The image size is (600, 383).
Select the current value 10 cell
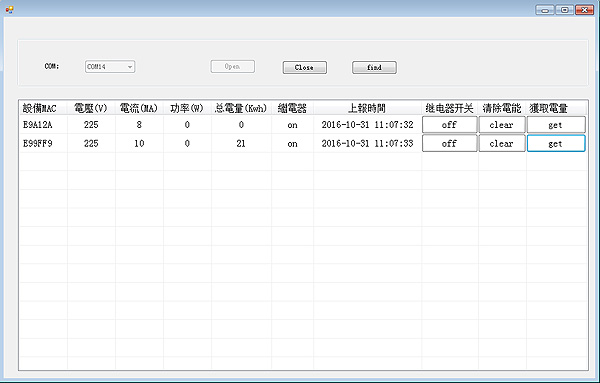(139, 143)
